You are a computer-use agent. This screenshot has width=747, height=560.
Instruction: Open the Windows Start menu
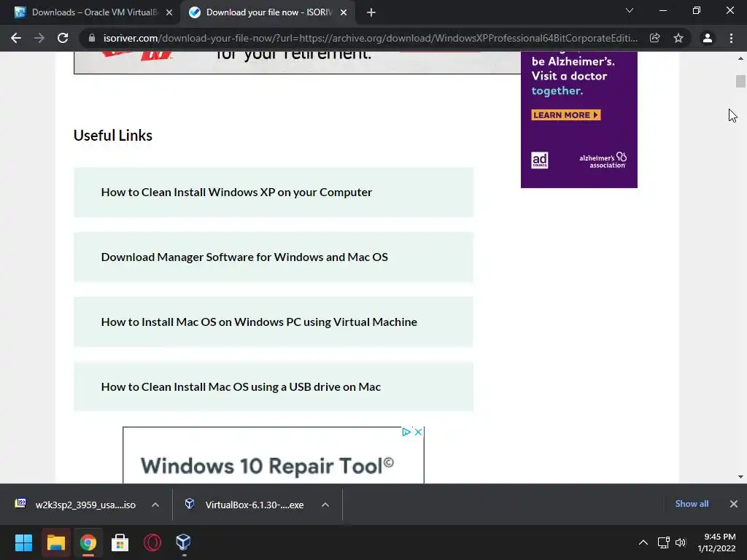coord(23,542)
